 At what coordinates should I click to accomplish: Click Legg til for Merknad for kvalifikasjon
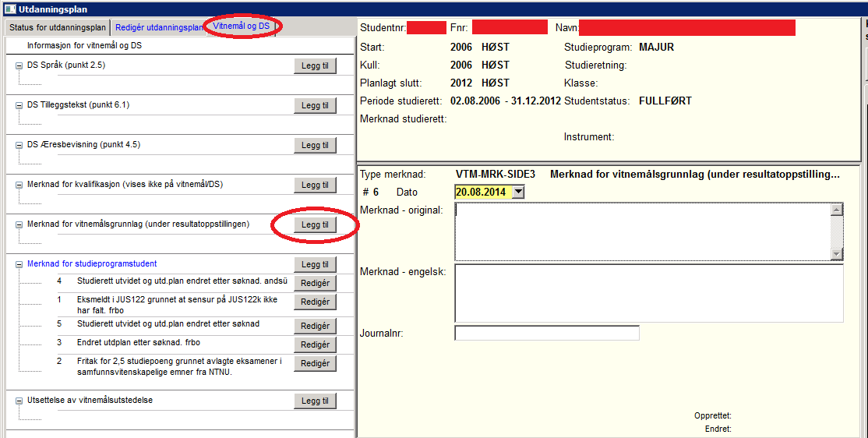pos(315,185)
